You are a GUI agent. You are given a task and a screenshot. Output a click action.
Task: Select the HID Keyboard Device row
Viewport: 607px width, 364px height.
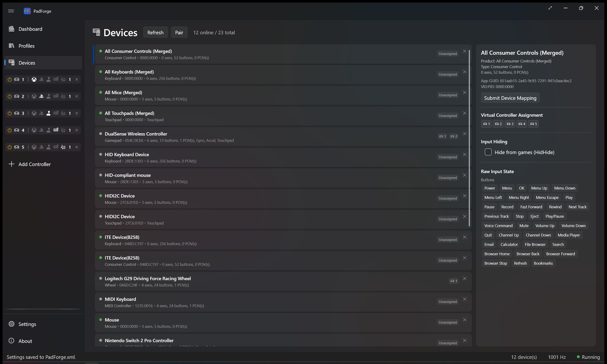pos(283,158)
